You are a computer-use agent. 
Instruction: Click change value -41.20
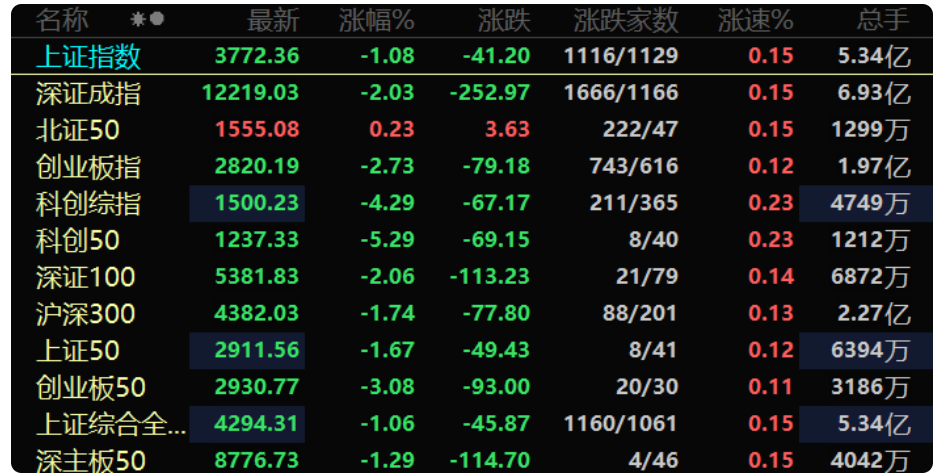[496, 56]
